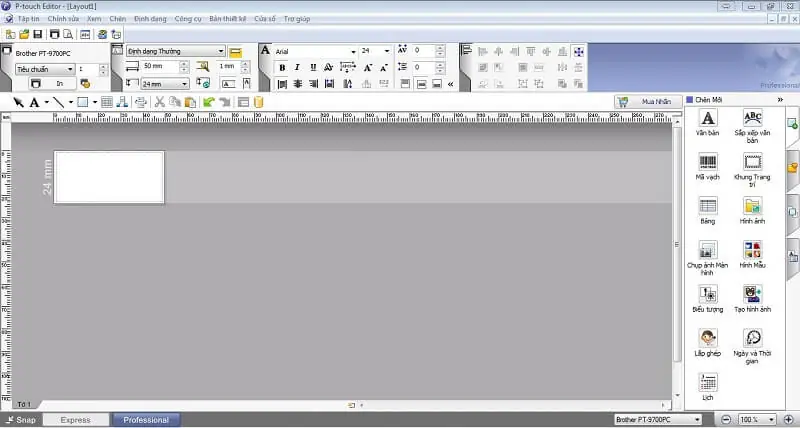Open the 100 % zoom dropdown
This screenshot has width=800, height=428.
[x=771, y=419]
